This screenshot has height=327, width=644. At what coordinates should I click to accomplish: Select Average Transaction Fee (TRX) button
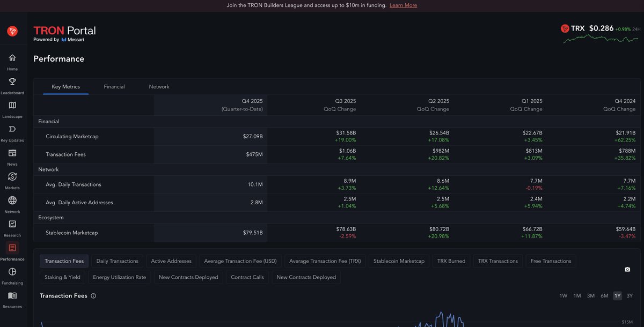(325, 261)
